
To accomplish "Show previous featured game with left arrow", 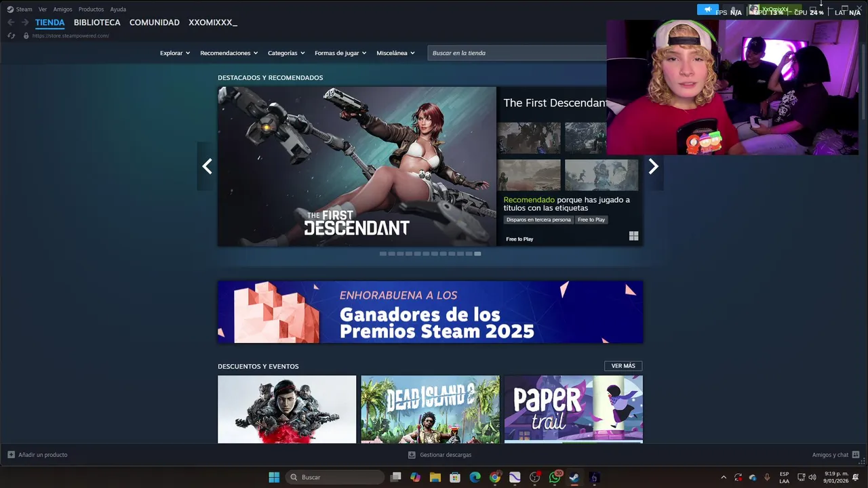I will coord(207,166).
